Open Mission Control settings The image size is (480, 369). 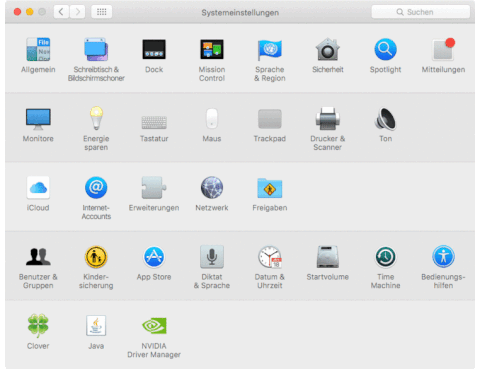[212, 49]
